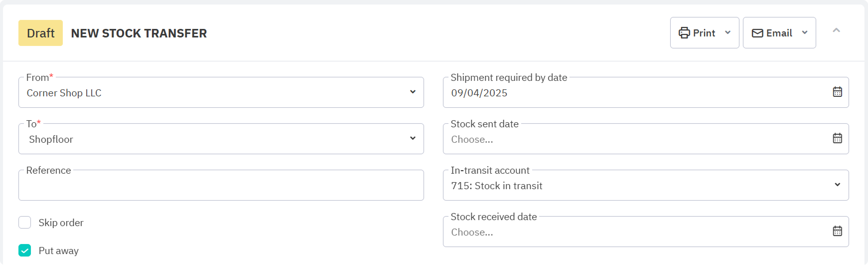Click the Stock sent date field
The width and height of the screenshot is (868, 265).
pos(633,139)
